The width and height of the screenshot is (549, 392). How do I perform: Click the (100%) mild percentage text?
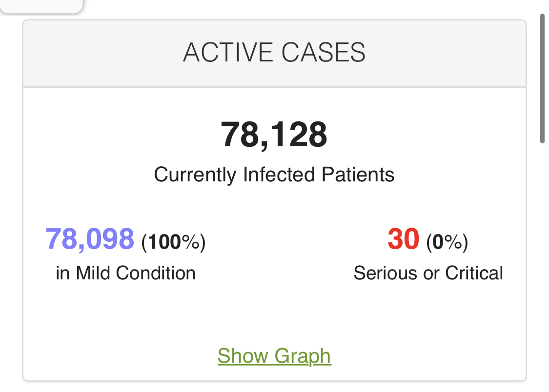pos(173,242)
